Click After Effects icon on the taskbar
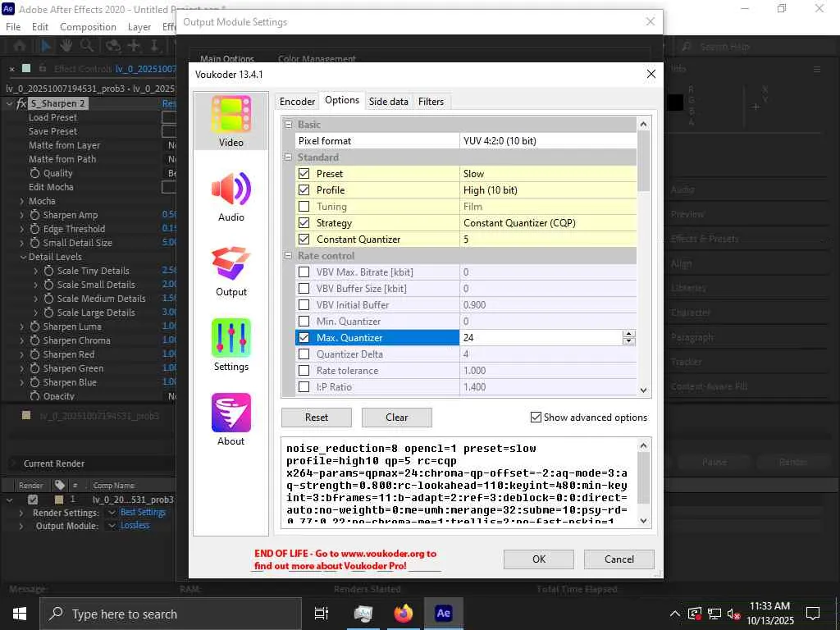This screenshot has height=630, width=840. tap(444, 614)
